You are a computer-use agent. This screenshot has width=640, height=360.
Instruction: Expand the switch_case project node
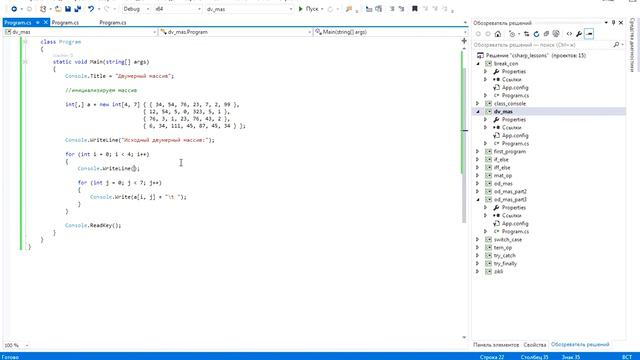tap(478, 240)
